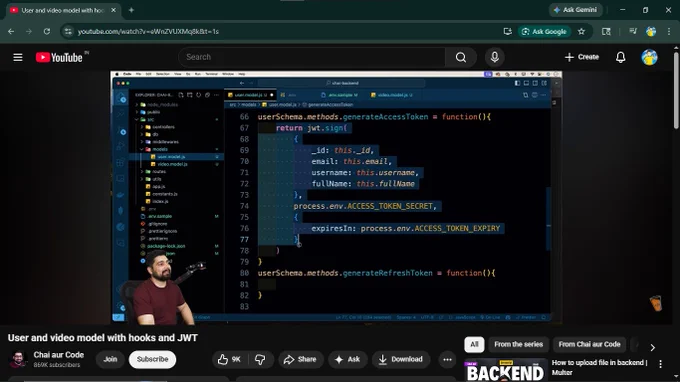This screenshot has height=382, width=680.
Task: Go forward in browser history
Action: pos(29,32)
